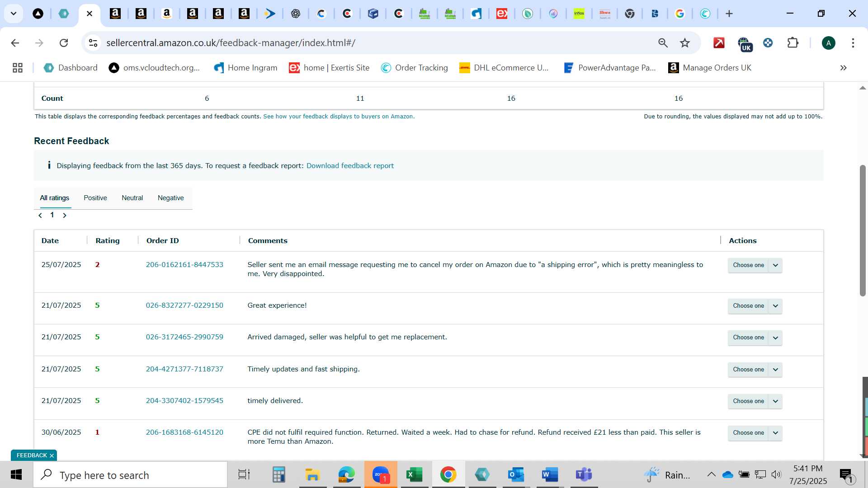Open Zoom from the taskbar
Image resolution: width=868 pixels, height=488 pixels.
click(381, 474)
